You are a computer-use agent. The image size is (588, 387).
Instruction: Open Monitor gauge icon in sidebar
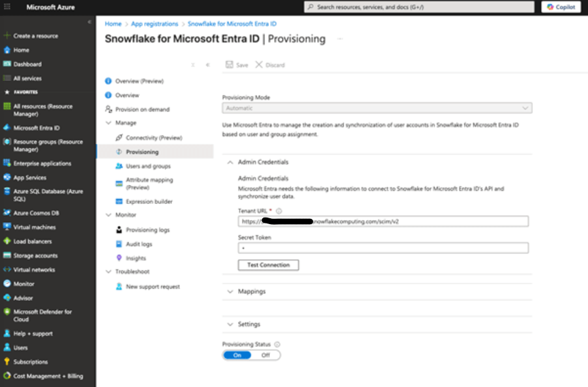7,283
